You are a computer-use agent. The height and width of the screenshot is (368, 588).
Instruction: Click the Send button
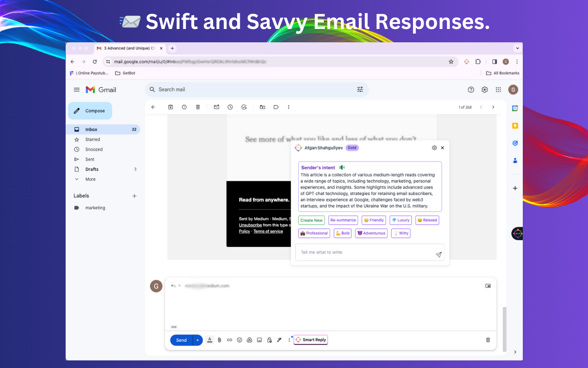tap(181, 340)
